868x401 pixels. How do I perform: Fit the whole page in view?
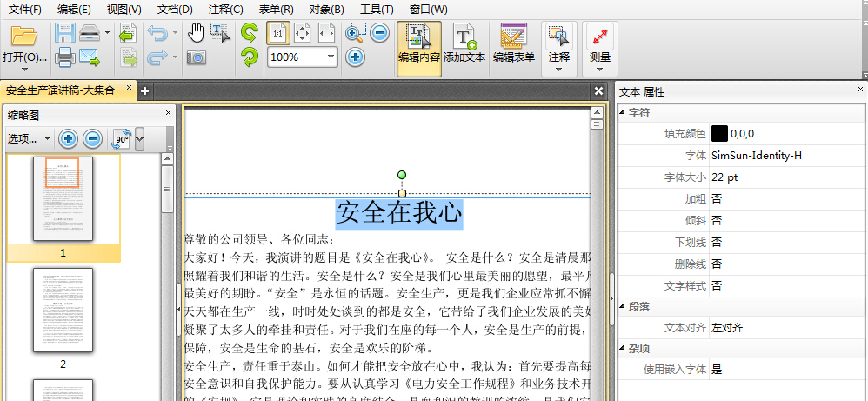[x=303, y=34]
